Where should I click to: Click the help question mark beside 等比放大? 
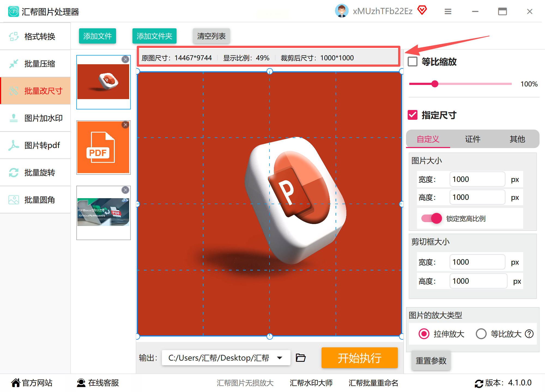click(529, 334)
